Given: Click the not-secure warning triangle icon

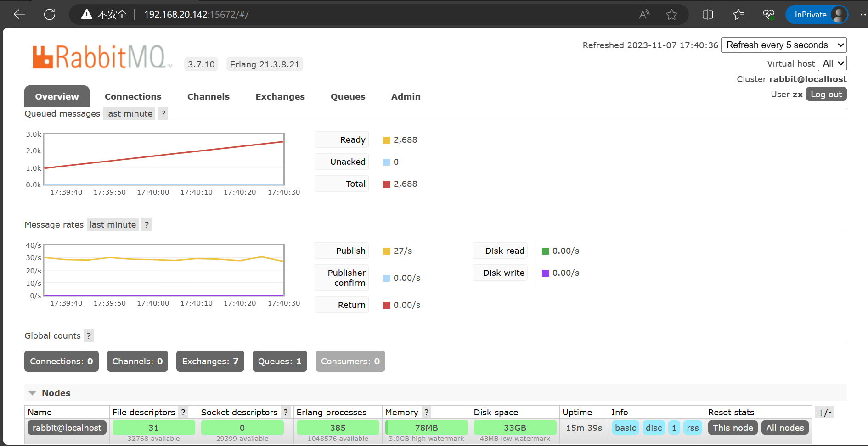Looking at the screenshot, I should point(87,14).
